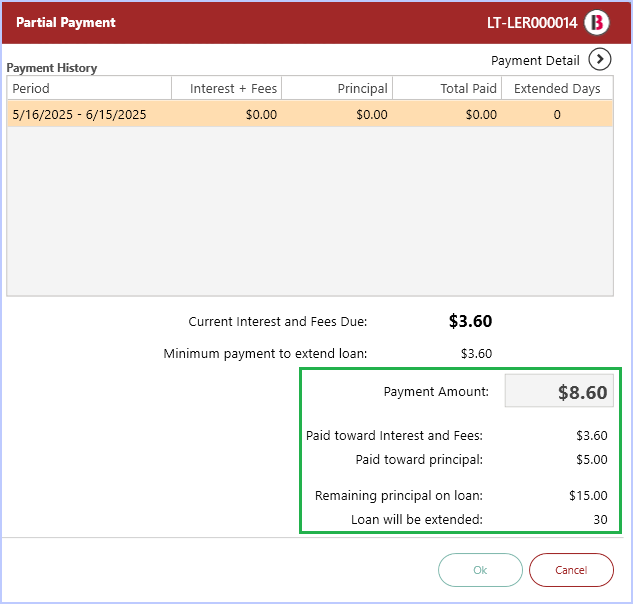
Task: Click the Remaining principal $15.00 value
Action: click(x=588, y=495)
